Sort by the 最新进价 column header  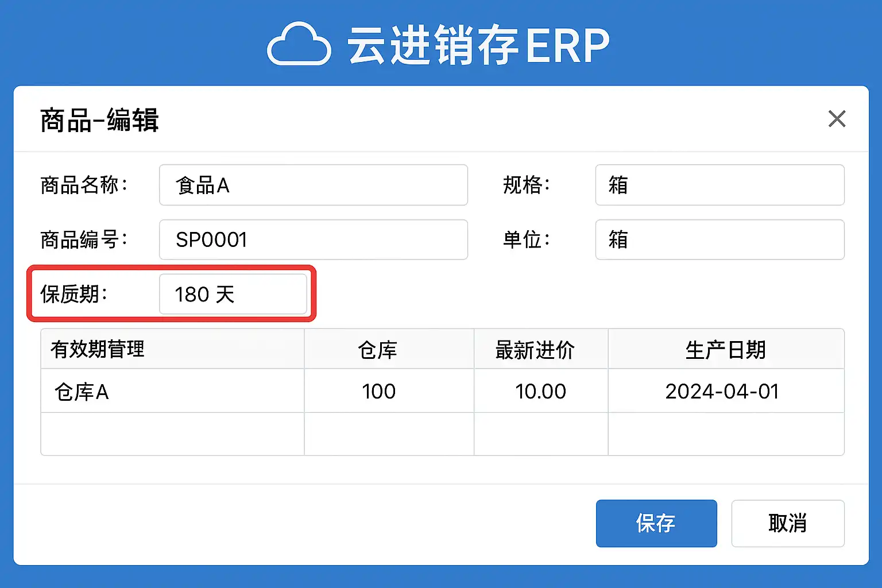pyautogui.click(x=540, y=349)
